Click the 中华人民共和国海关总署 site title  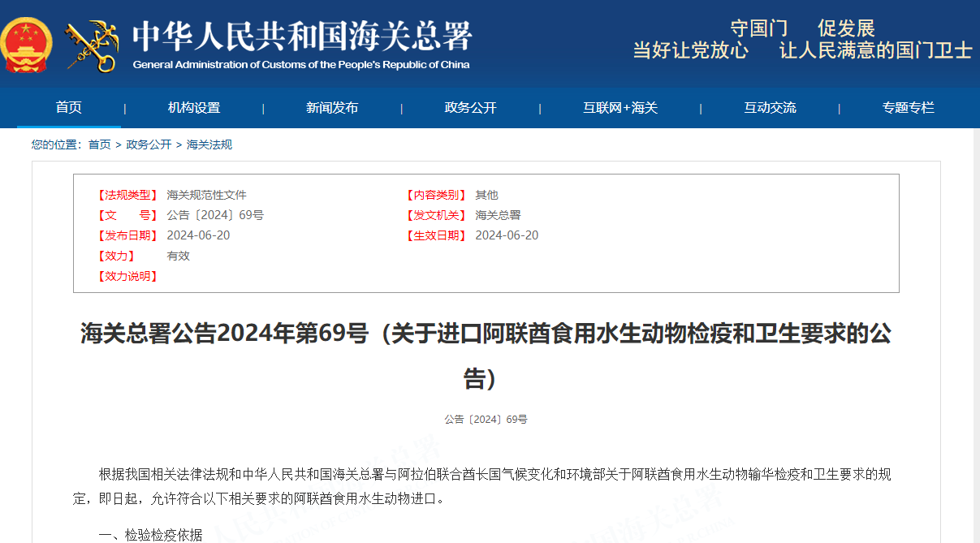point(302,36)
